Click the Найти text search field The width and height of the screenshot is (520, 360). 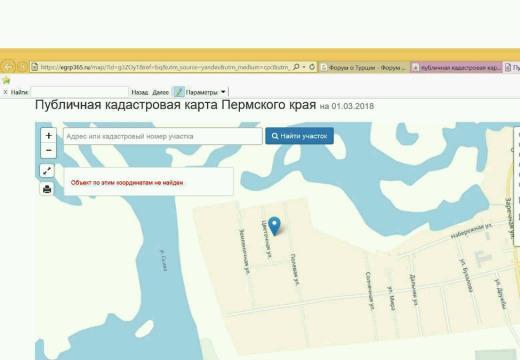pyautogui.click(x=80, y=92)
